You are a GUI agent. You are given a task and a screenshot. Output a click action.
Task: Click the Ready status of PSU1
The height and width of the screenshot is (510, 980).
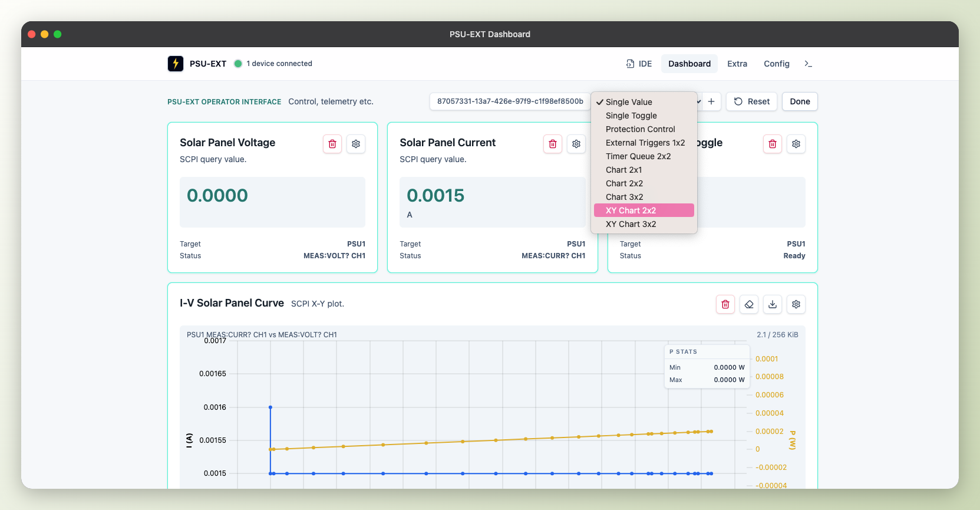pyautogui.click(x=794, y=256)
